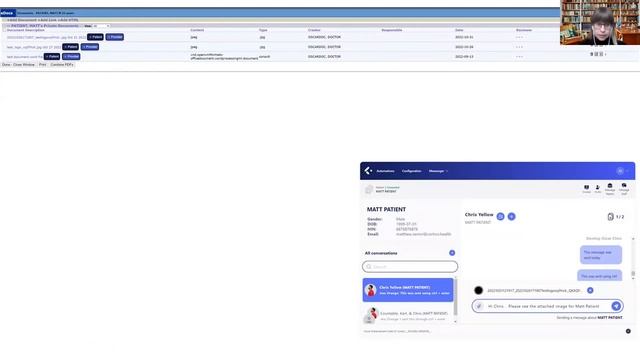
Task: Click action icons on third document row
Action: coord(598,54)
